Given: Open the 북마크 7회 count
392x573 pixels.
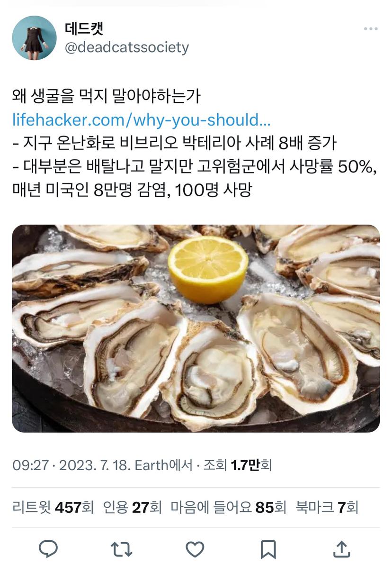Looking at the screenshot, I should [327, 508].
